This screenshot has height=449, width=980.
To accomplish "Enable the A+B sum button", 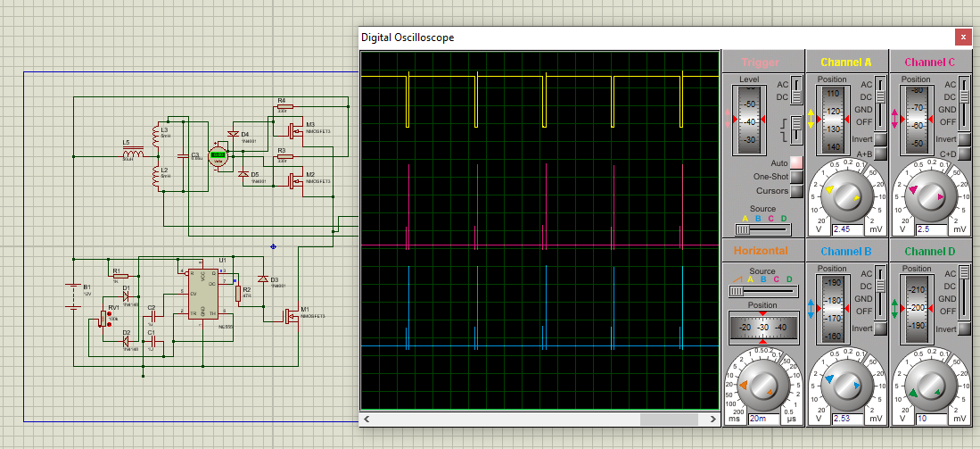I will pos(880,154).
